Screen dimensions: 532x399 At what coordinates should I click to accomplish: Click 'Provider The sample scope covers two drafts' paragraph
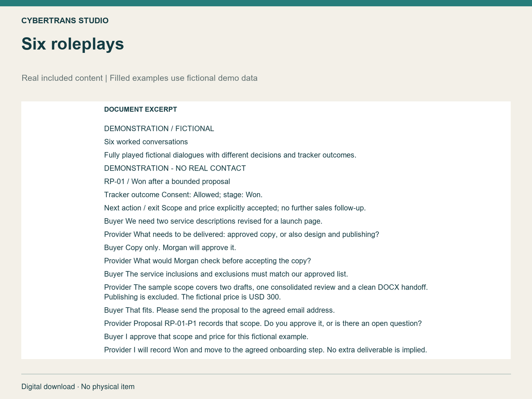tap(266, 292)
